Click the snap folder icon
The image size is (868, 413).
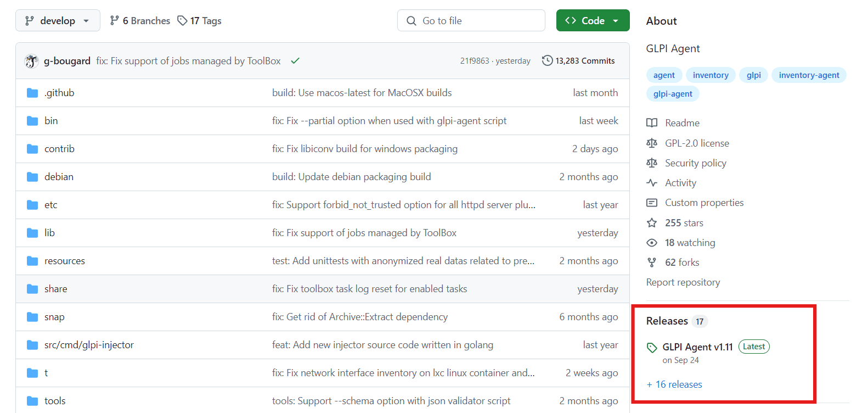point(32,317)
